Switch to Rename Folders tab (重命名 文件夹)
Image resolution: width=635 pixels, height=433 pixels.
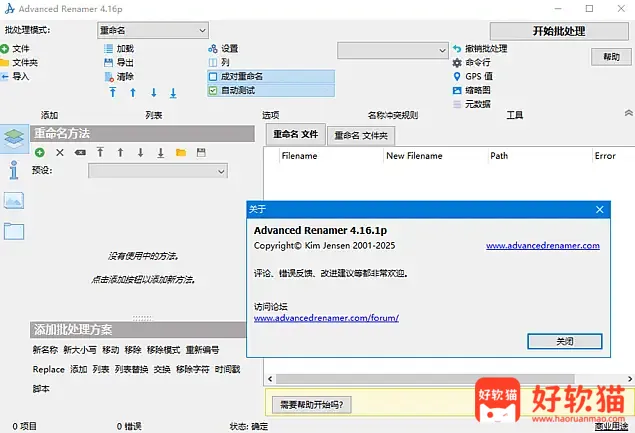(x=361, y=135)
